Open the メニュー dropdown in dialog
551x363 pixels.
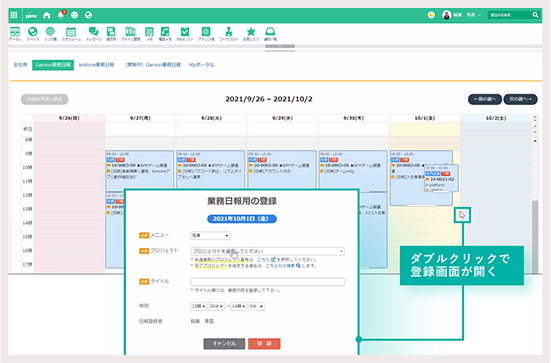point(210,235)
